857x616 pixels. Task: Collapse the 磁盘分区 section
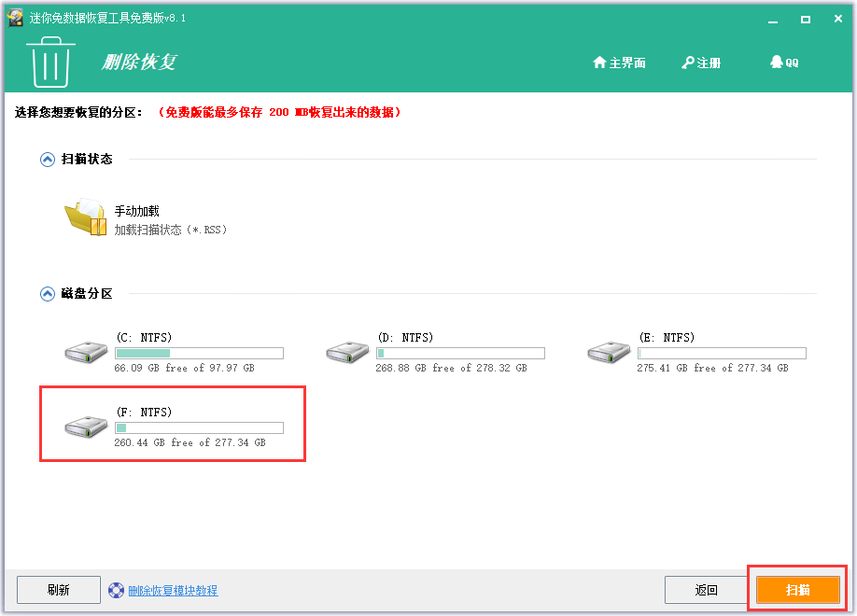(x=48, y=294)
